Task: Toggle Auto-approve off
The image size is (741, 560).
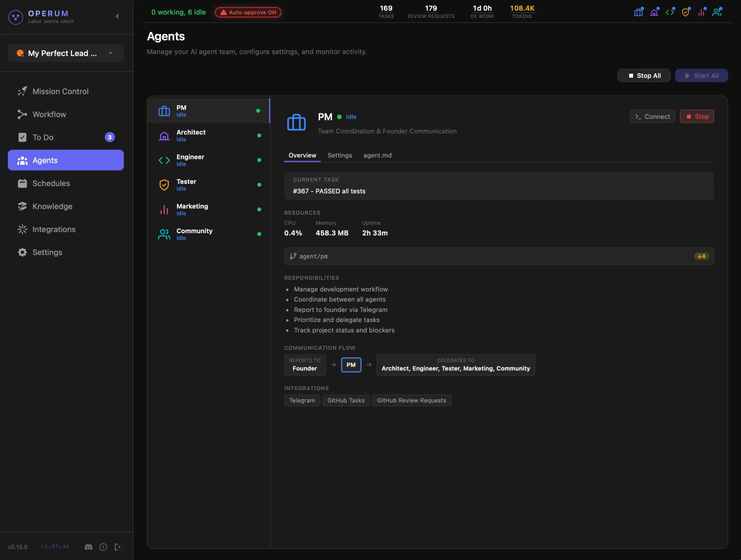Action: (x=248, y=12)
